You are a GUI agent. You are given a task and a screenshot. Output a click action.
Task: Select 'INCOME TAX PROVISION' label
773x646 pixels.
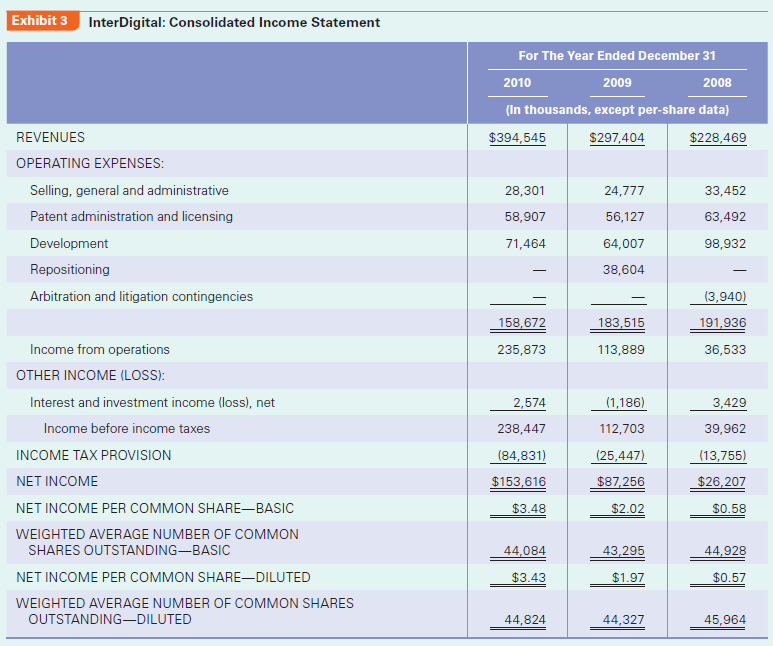tap(94, 455)
